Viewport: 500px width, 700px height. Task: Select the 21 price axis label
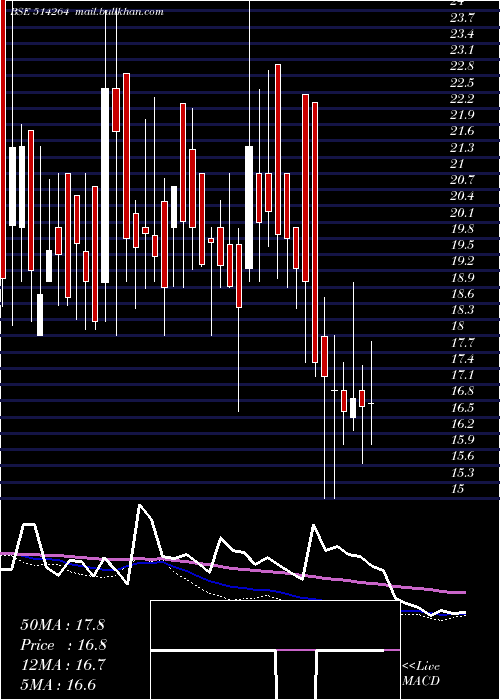[x=458, y=164]
